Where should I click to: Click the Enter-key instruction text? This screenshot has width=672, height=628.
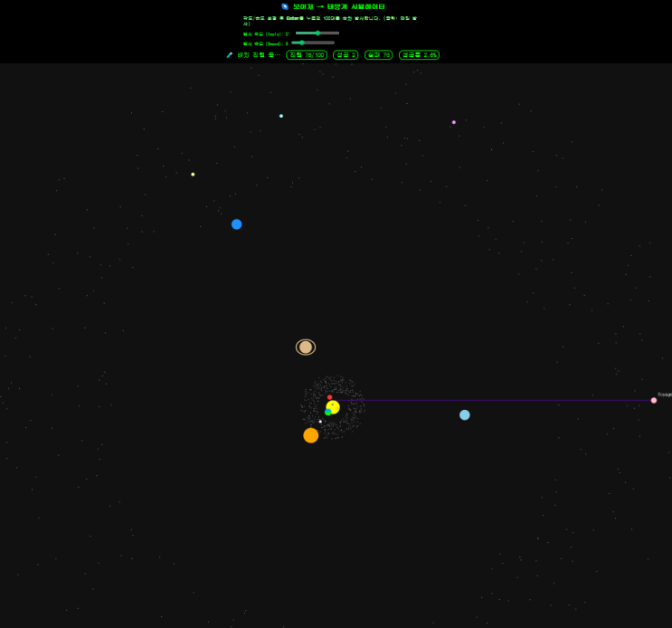[x=330, y=21]
